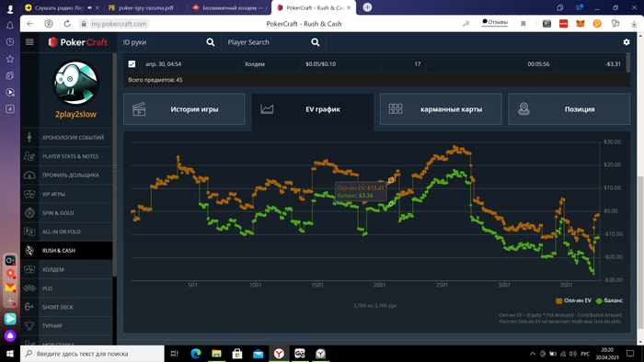Click the Хронология событий timeline icon
644x362 pixels.
[x=29, y=137]
